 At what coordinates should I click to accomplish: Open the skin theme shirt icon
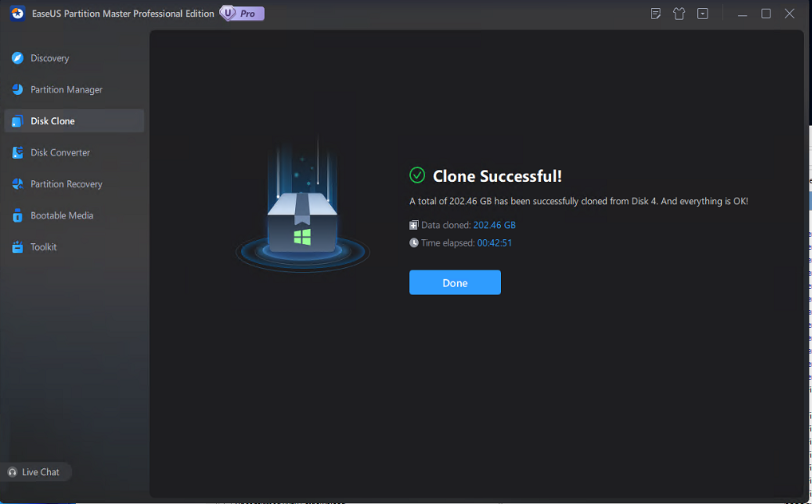click(679, 14)
